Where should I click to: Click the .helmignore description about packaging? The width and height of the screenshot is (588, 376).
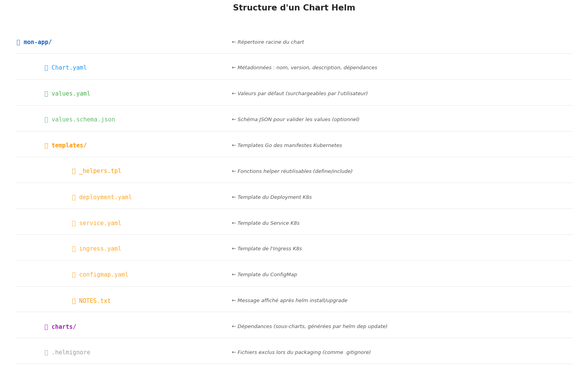pos(301,353)
